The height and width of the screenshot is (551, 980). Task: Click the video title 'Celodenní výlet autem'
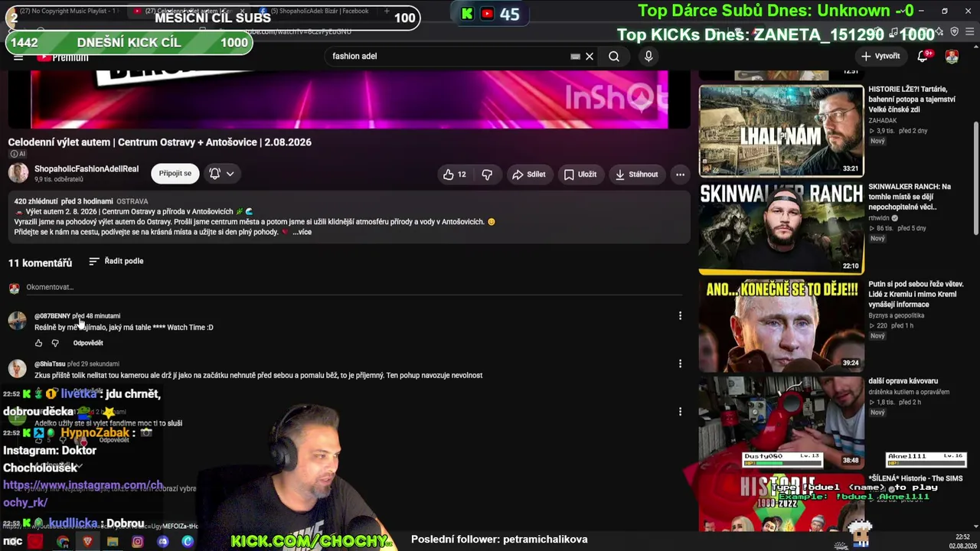160,142
